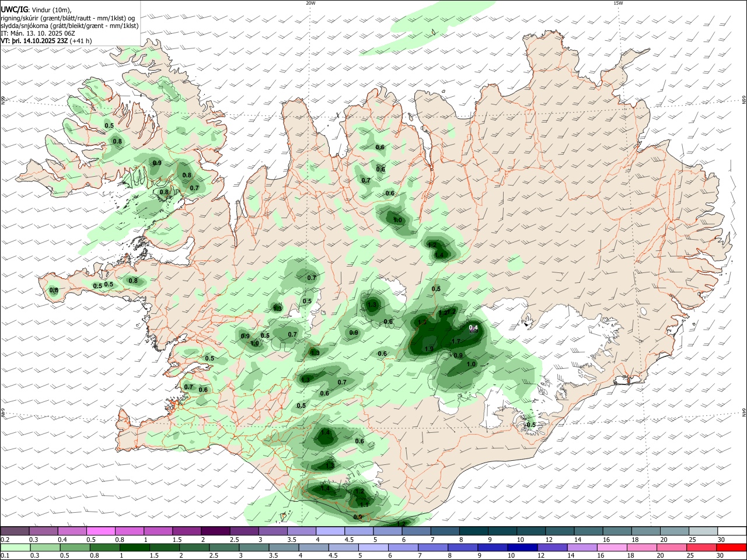Click the 0.1 label on the green scale
747x560 pixels.
click(x=5, y=556)
